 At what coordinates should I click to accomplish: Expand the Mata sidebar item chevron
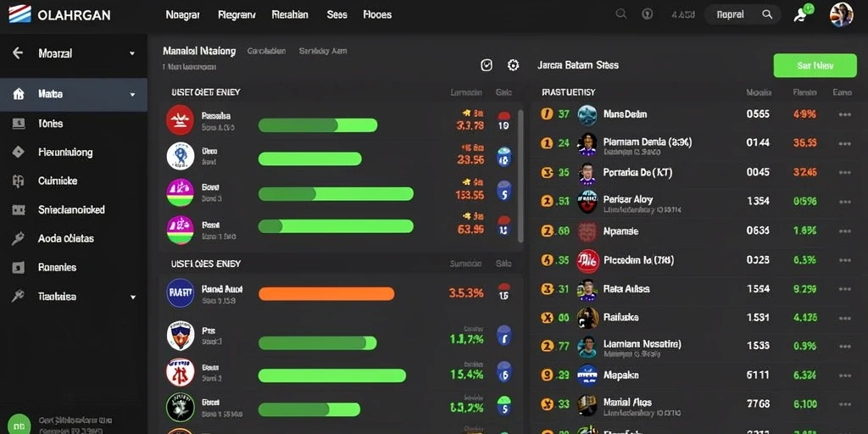[132, 95]
